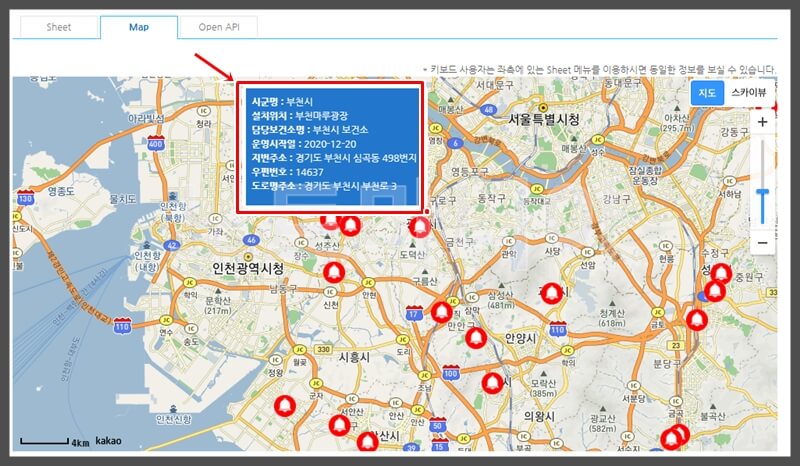
Task: Zoom in with the plus button
Action: [763, 122]
